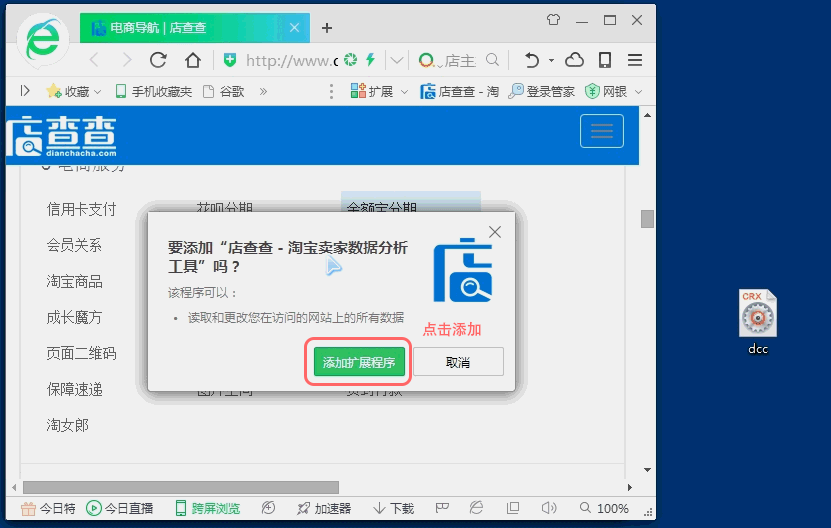831x528 pixels.
Task: Click the green compatibility-mode swirl icon
Action: click(350, 60)
